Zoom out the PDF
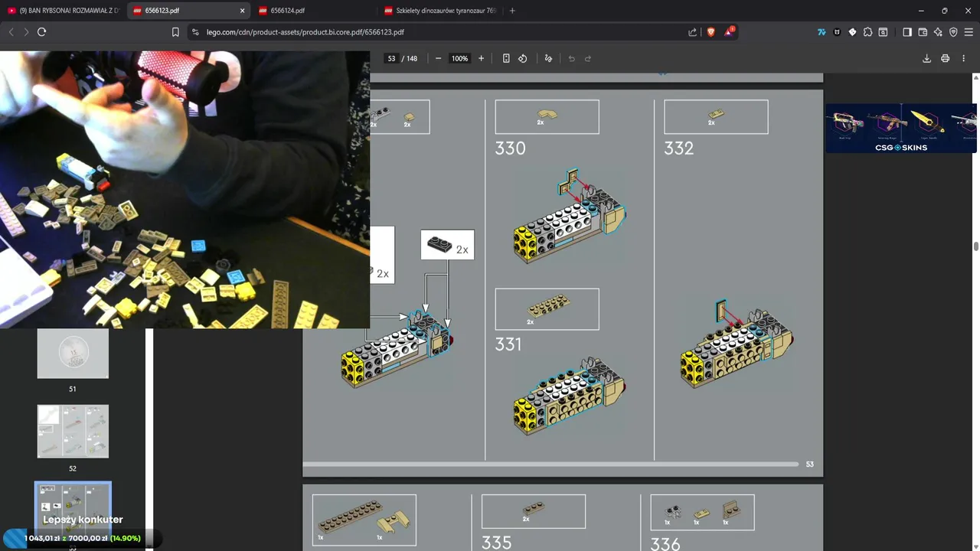 pos(438,58)
